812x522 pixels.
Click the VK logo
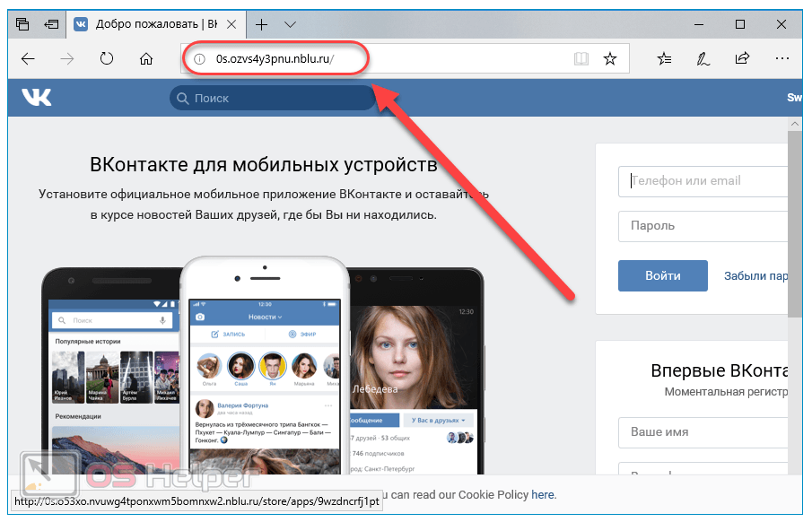[36, 97]
